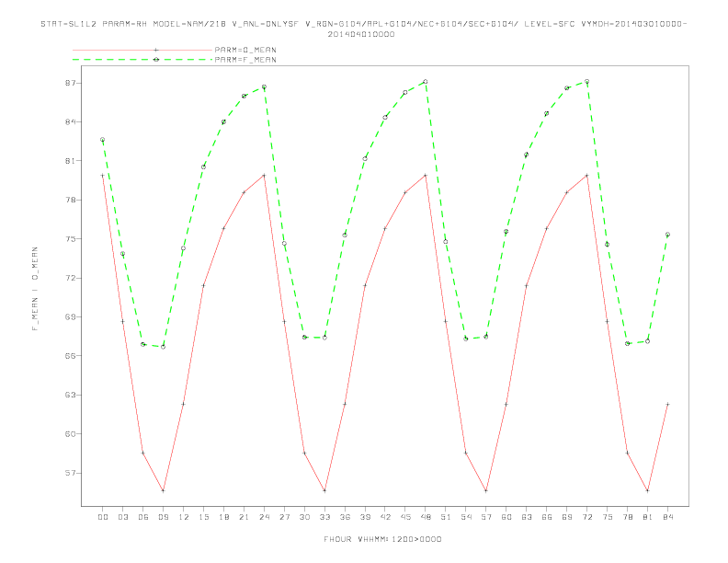Click x-axis tick label 06

[143, 517]
